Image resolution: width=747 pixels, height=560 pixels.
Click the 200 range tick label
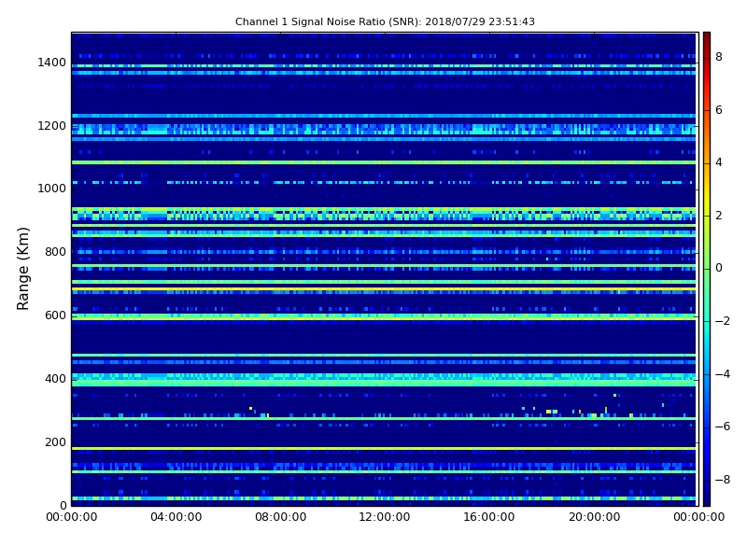tap(55, 441)
